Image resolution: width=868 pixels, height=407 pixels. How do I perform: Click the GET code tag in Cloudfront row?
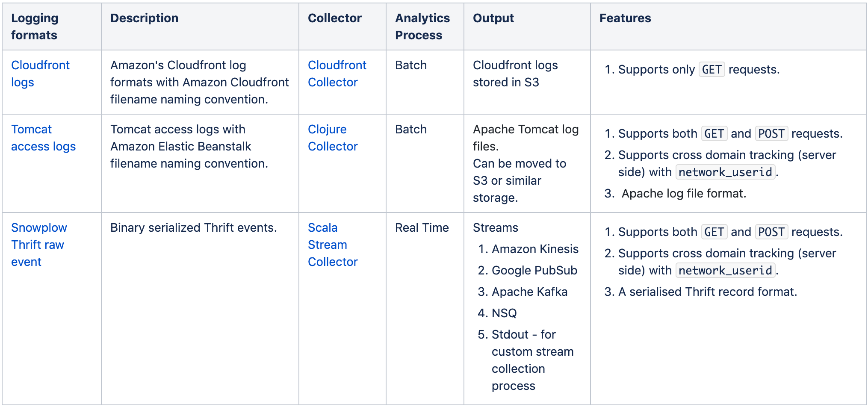pos(712,69)
